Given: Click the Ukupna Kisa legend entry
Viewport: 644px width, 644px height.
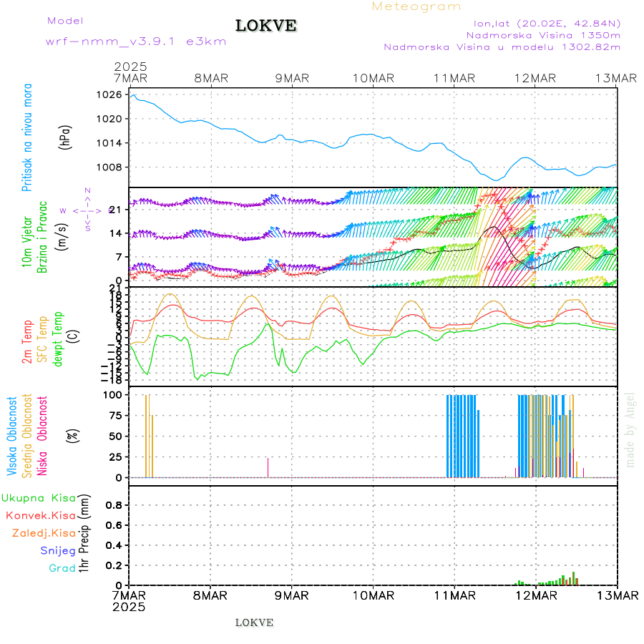Looking at the screenshot, I should point(39,497).
